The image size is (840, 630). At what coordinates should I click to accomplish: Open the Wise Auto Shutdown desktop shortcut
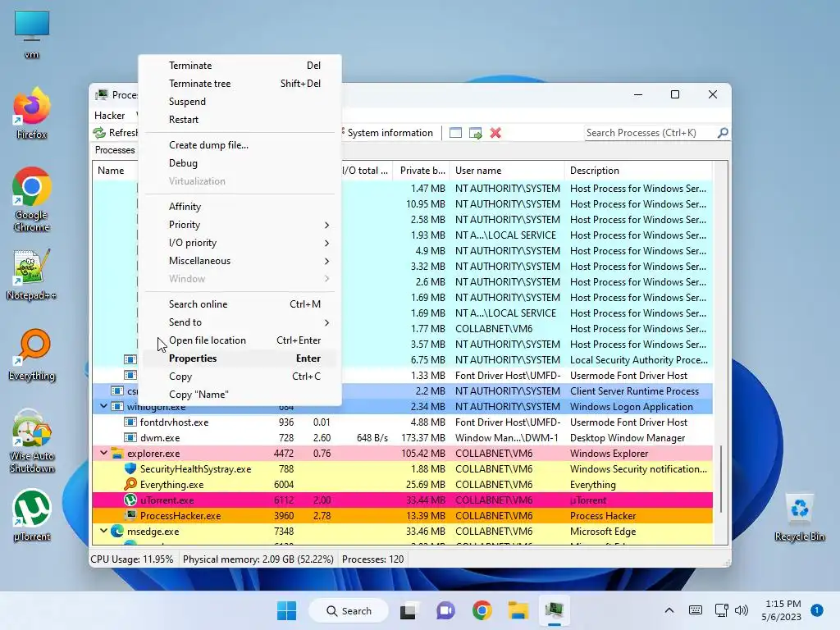click(32, 441)
